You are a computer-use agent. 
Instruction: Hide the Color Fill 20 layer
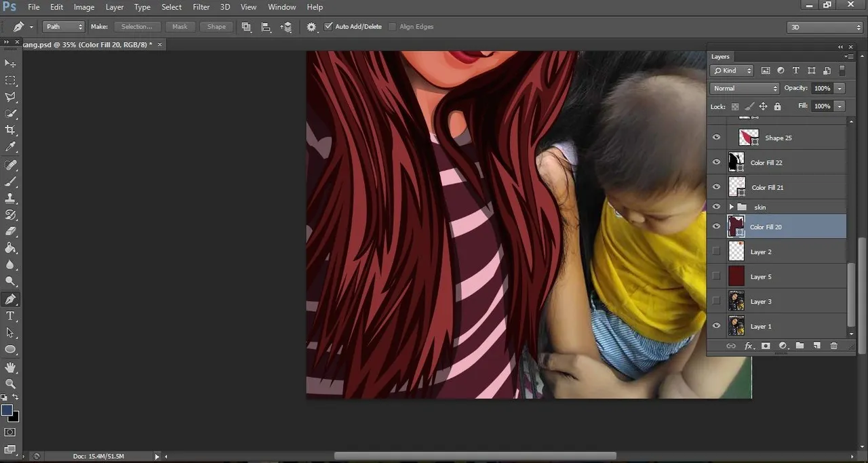(x=716, y=226)
